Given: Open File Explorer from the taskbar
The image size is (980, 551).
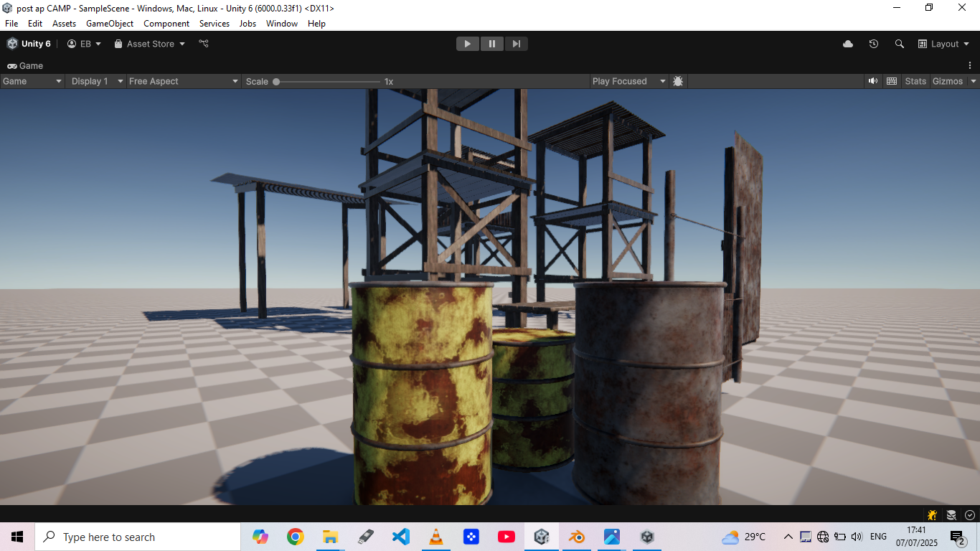Looking at the screenshot, I should pyautogui.click(x=330, y=537).
